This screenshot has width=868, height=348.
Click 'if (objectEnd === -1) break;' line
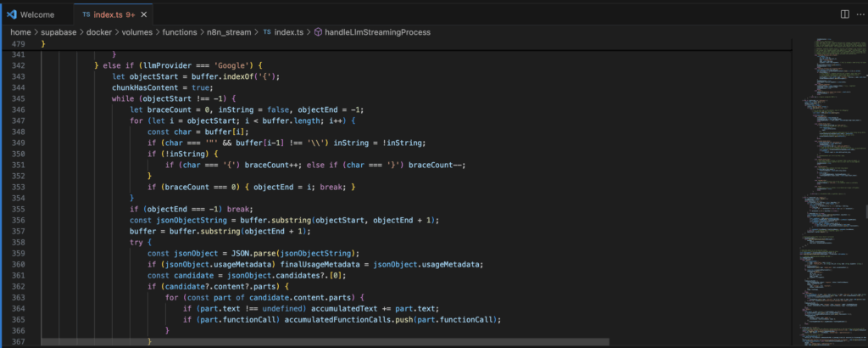[x=191, y=209]
